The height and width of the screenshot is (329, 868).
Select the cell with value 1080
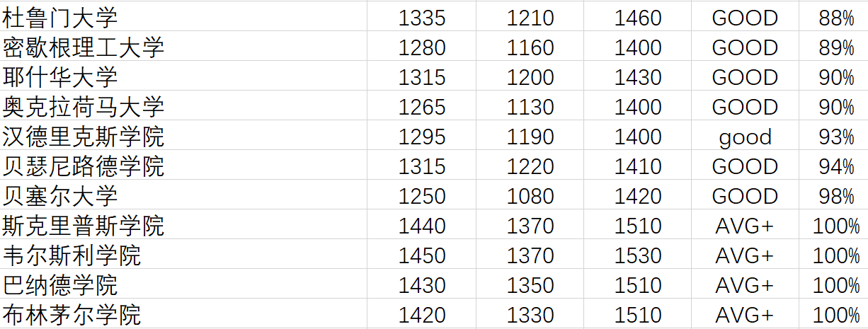coord(530,196)
